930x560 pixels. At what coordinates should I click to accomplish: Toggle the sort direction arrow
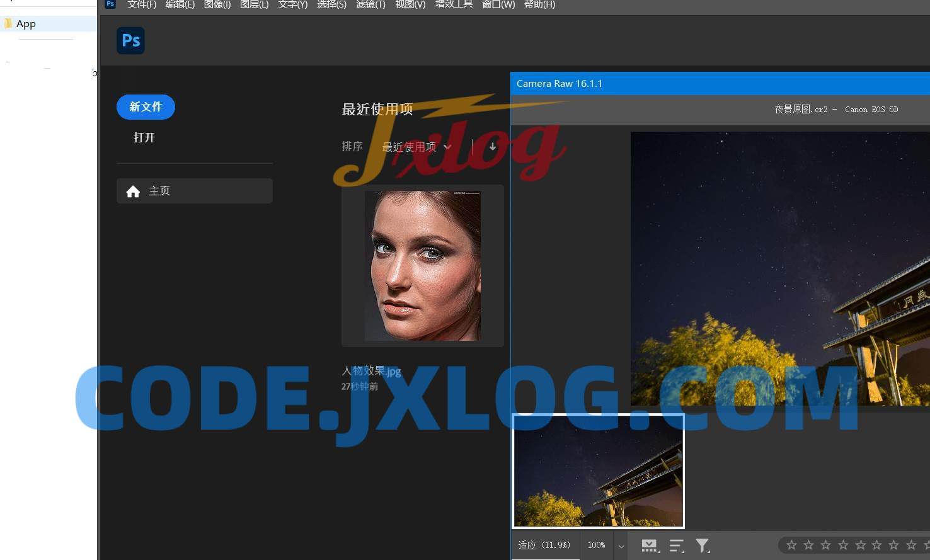click(x=492, y=147)
